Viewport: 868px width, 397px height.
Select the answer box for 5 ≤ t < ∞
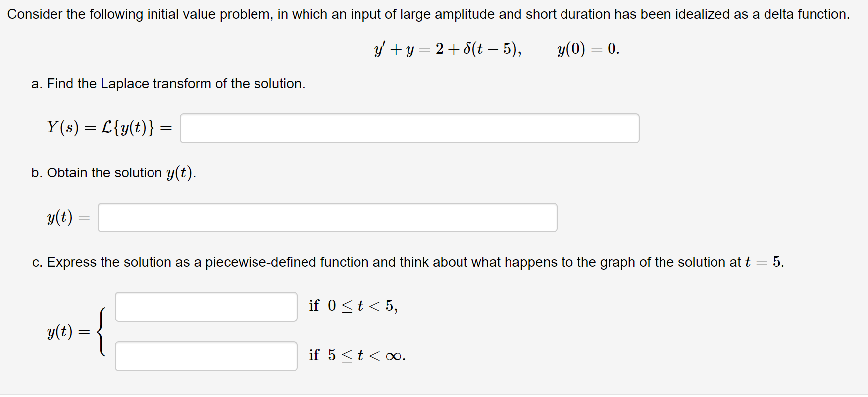206,356
